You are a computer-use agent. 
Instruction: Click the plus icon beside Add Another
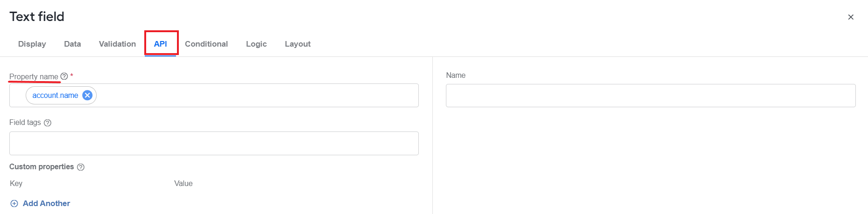pos(14,203)
